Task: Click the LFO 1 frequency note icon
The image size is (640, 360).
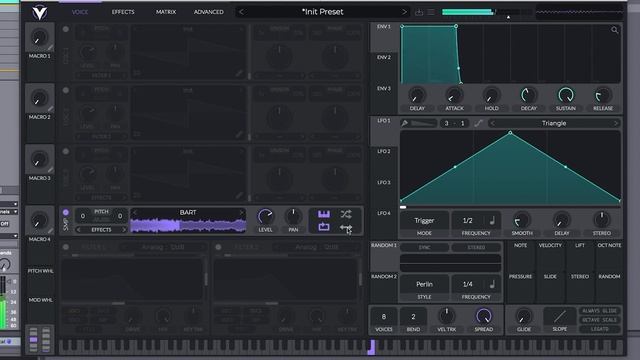Action: (x=492, y=220)
